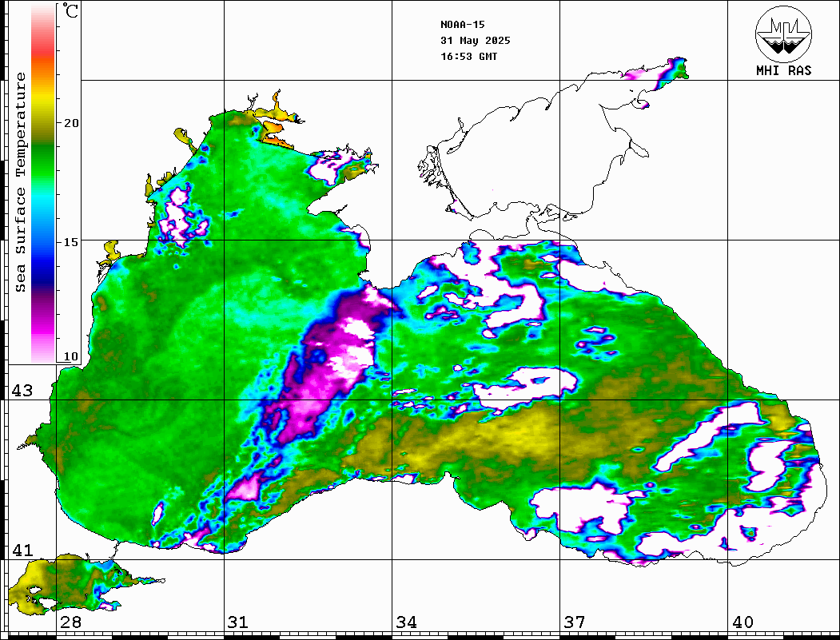Click longitude label '37'
840x640 pixels.
[x=575, y=622]
